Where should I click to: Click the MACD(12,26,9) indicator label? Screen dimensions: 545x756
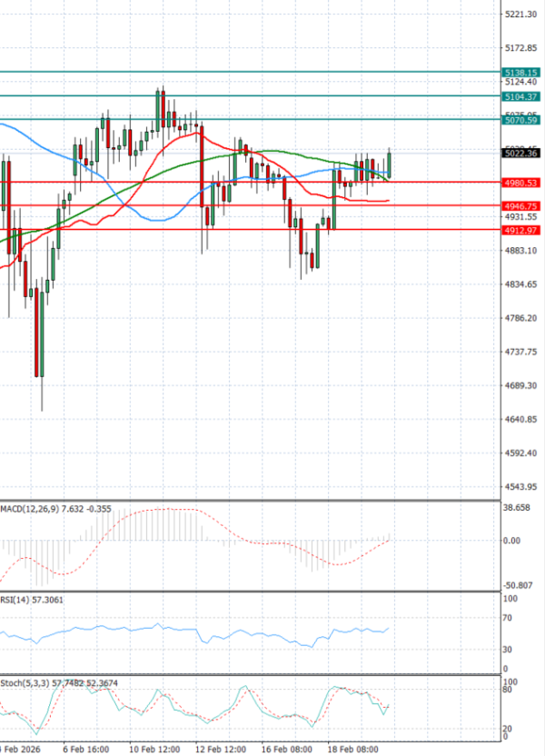point(29,508)
